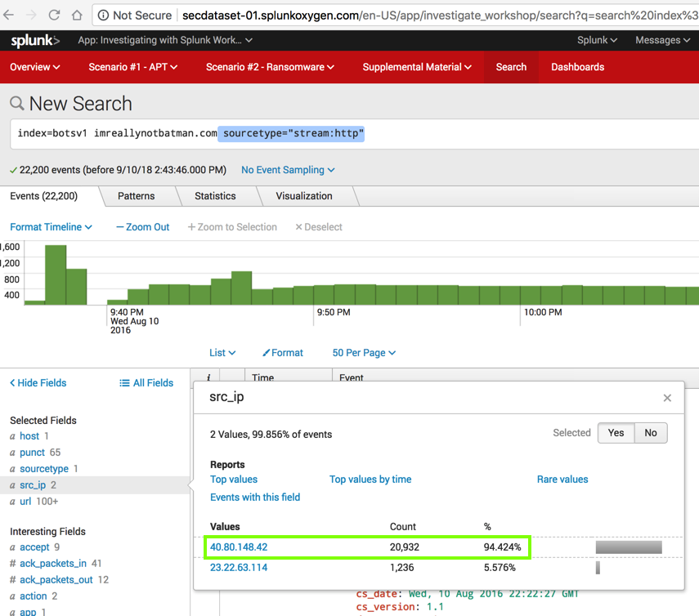Click the Splunk logo
Viewport: 699px width, 616px height.
[34, 40]
